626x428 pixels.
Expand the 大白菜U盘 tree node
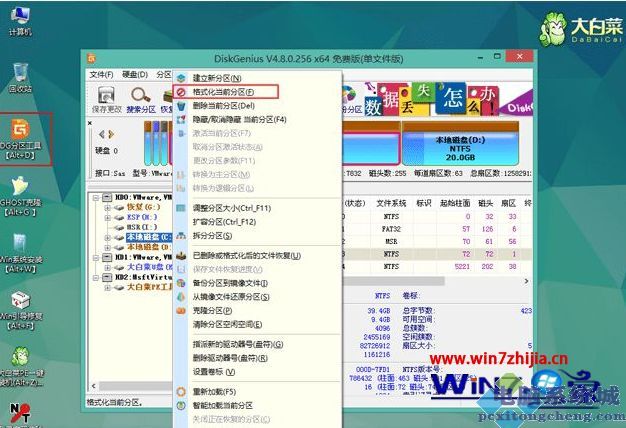[x=107, y=267]
